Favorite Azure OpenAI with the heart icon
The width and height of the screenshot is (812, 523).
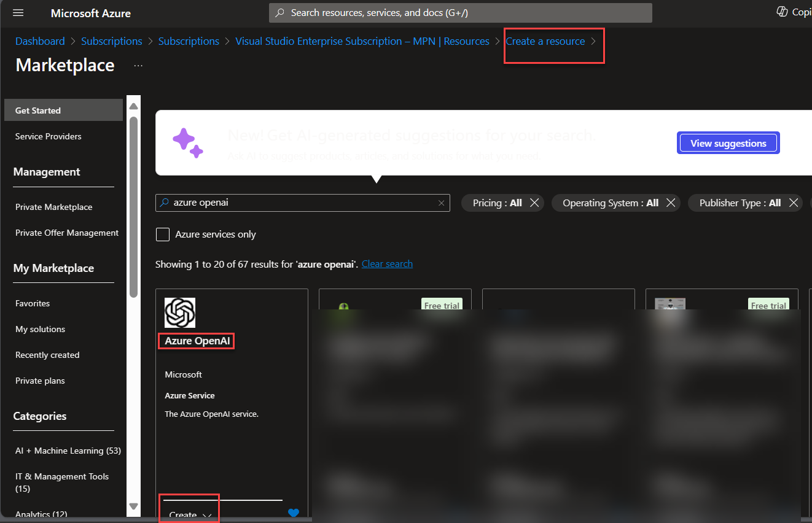(x=294, y=513)
